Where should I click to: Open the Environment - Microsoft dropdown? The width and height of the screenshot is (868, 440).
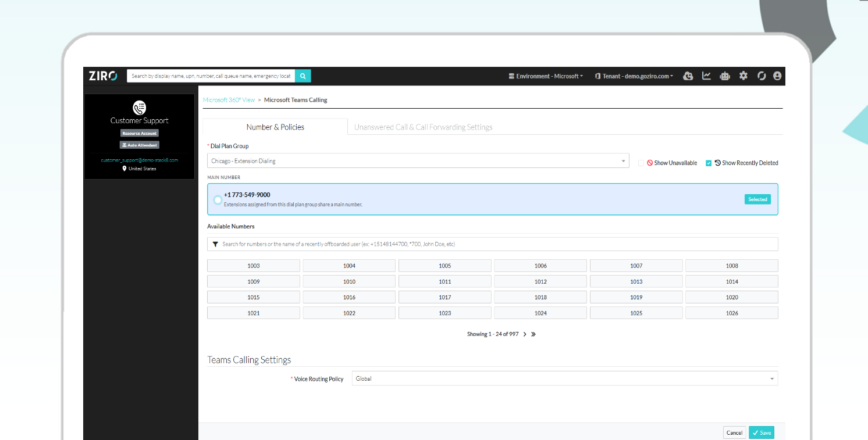tap(546, 76)
